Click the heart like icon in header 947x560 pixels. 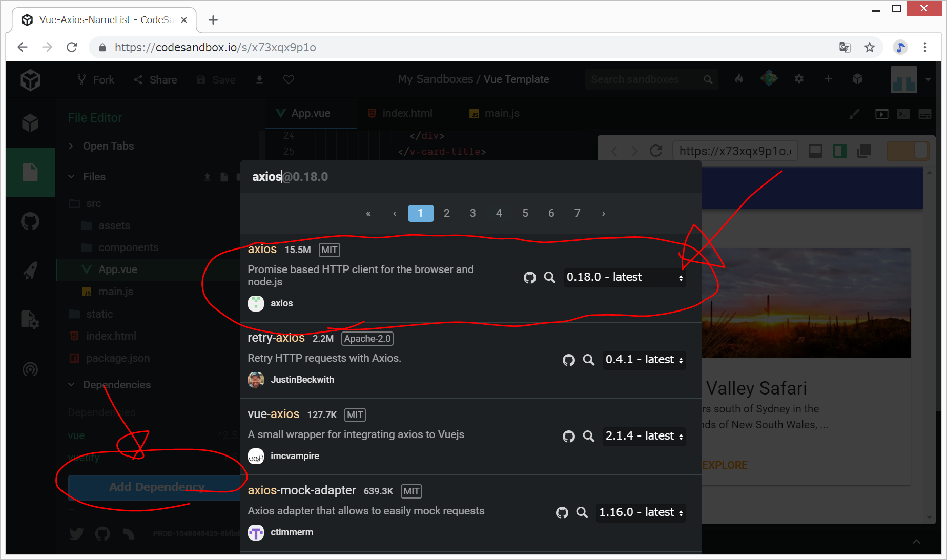click(x=289, y=80)
